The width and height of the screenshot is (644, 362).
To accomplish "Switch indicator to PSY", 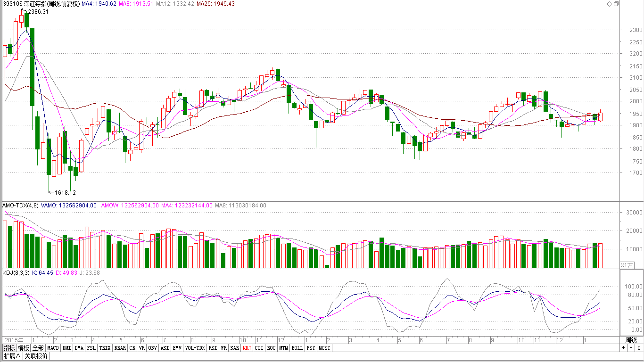I will pyautogui.click(x=312, y=348).
